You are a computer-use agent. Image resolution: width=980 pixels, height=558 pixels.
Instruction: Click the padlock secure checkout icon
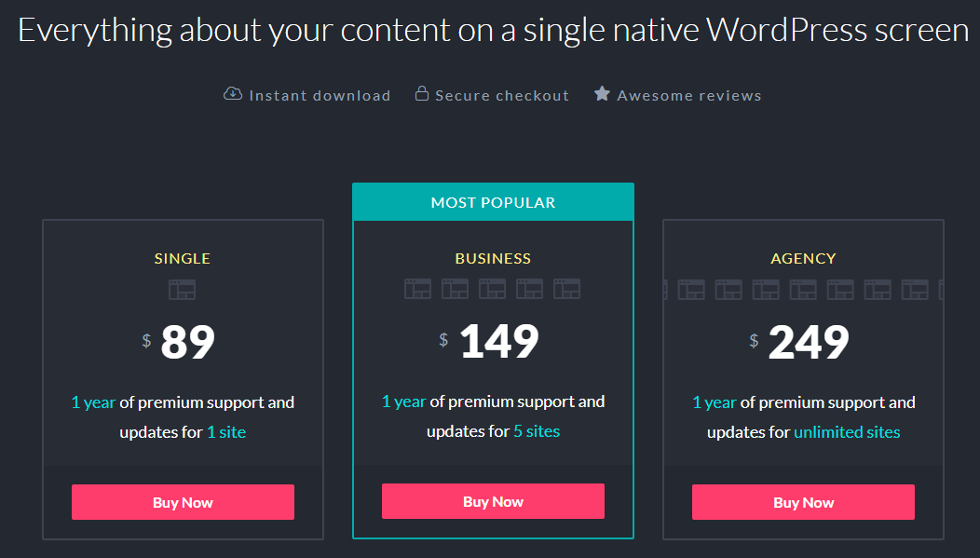pyautogui.click(x=422, y=94)
